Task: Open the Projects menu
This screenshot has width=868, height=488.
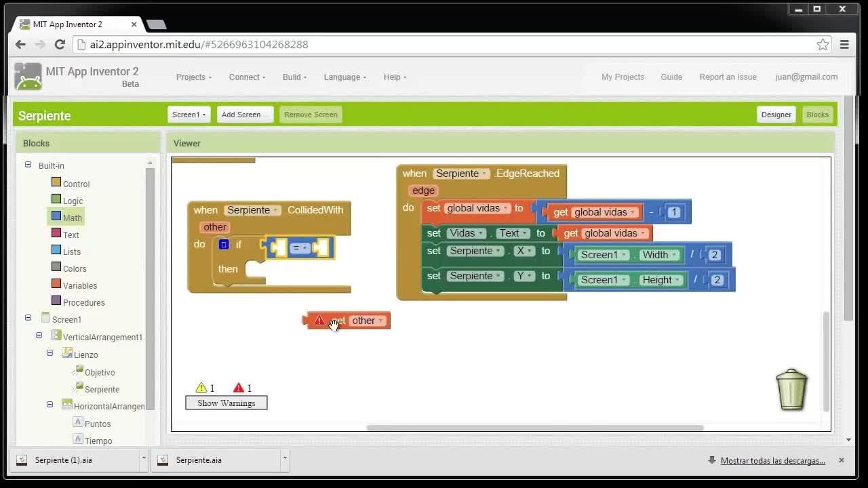Action: pos(194,77)
